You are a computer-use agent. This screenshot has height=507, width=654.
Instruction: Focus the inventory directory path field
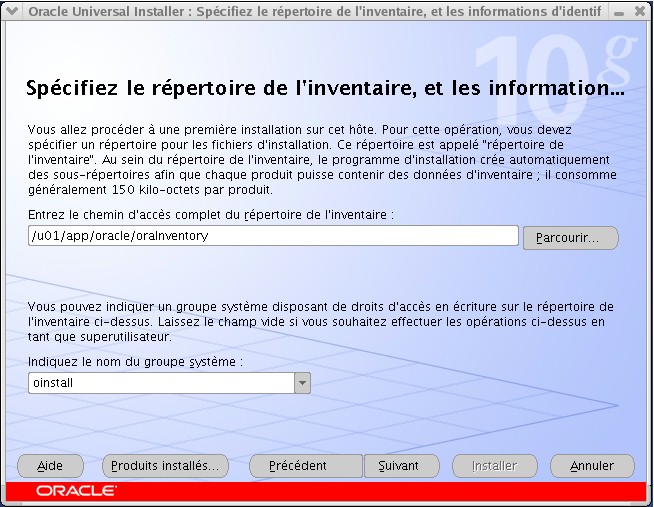[272, 236]
